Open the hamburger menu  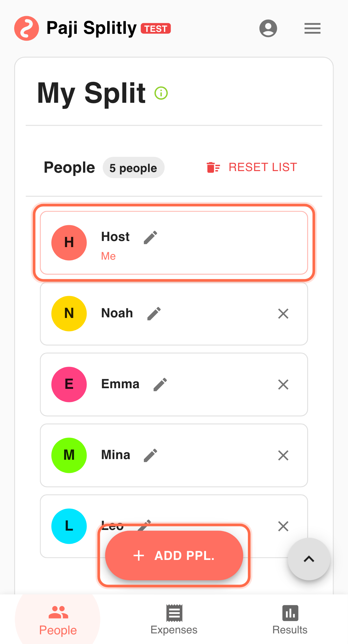[x=312, y=28]
